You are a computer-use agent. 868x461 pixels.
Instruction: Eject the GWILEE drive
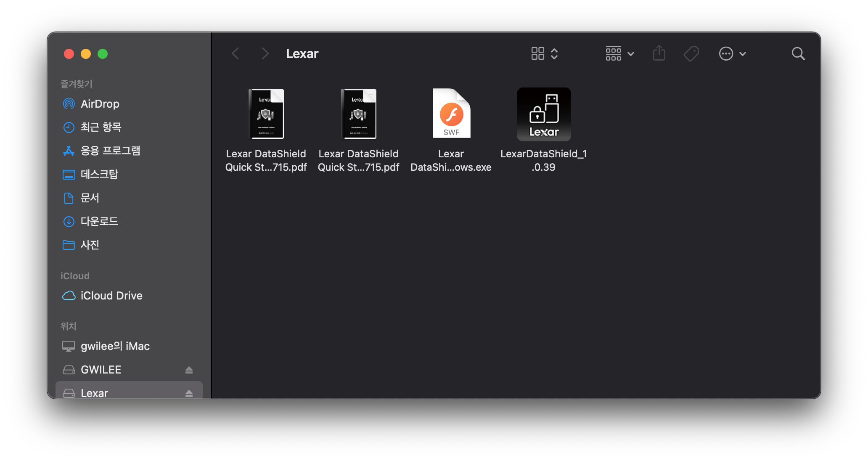(189, 370)
